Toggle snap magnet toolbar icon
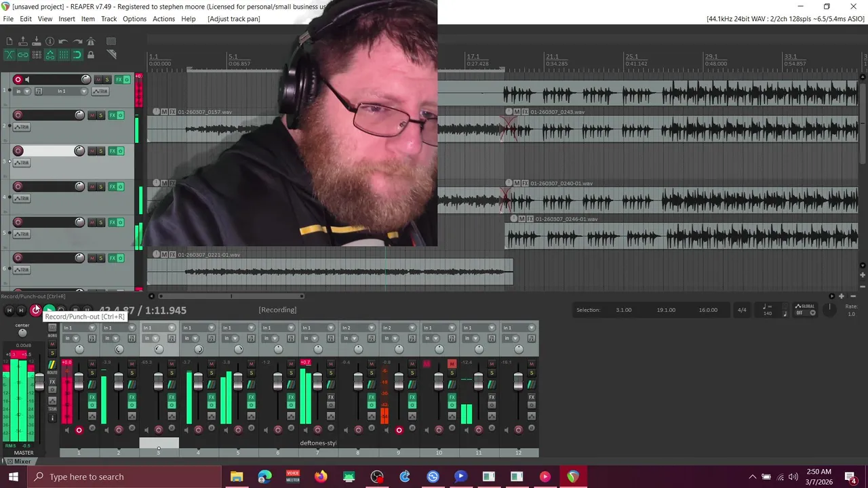This screenshot has width=868, height=488. [77, 55]
